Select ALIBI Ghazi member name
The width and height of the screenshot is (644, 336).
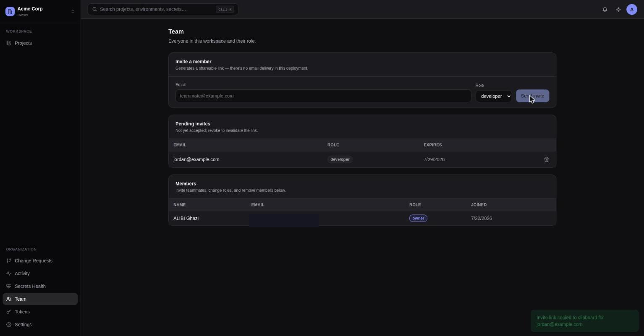186,219
